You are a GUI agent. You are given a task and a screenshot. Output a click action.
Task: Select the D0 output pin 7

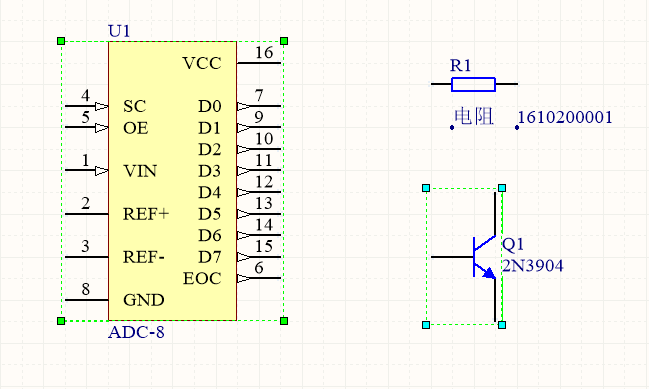(x=259, y=106)
